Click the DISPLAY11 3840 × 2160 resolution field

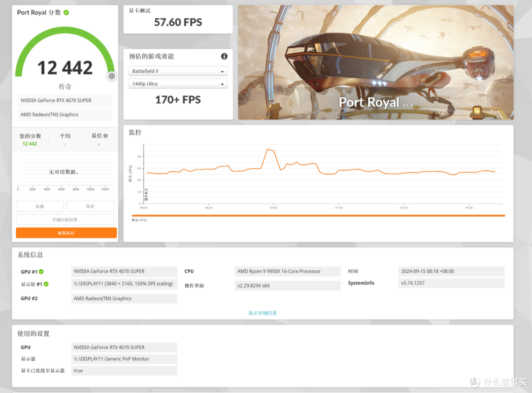tap(124, 284)
